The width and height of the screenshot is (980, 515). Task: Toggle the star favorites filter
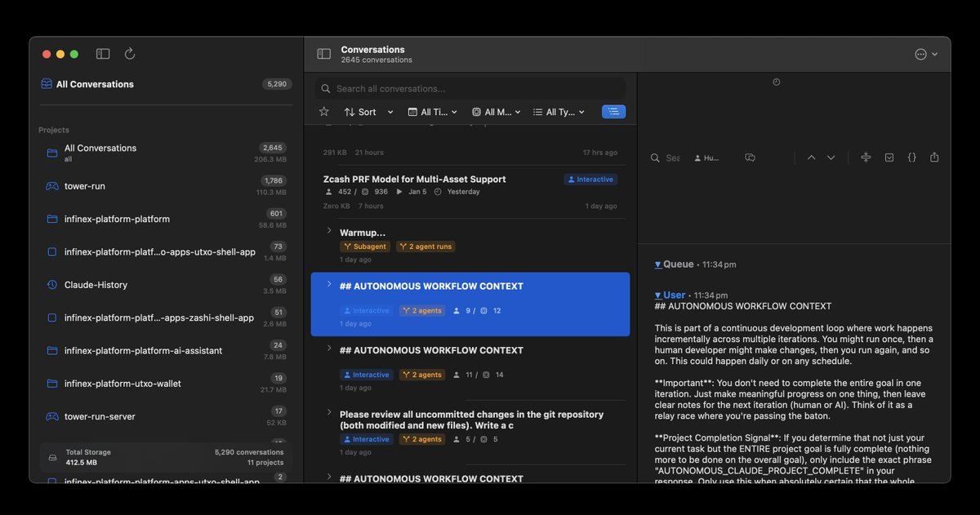(x=324, y=112)
